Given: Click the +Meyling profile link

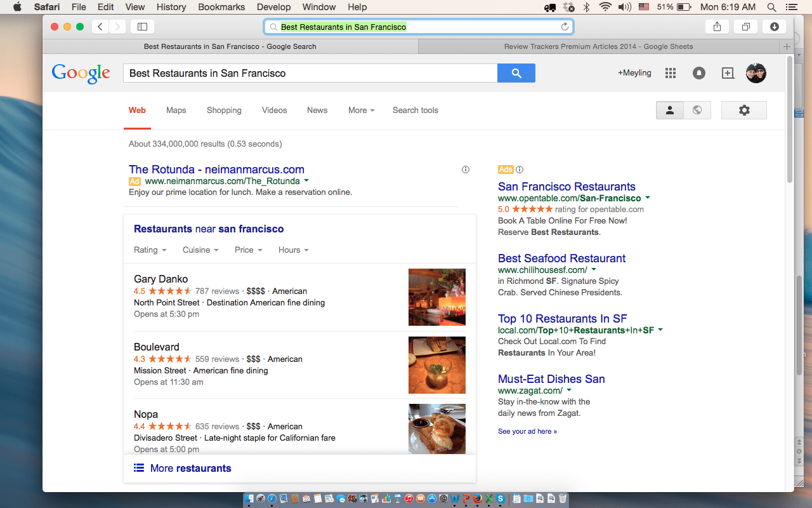Looking at the screenshot, I should [634, 73].
